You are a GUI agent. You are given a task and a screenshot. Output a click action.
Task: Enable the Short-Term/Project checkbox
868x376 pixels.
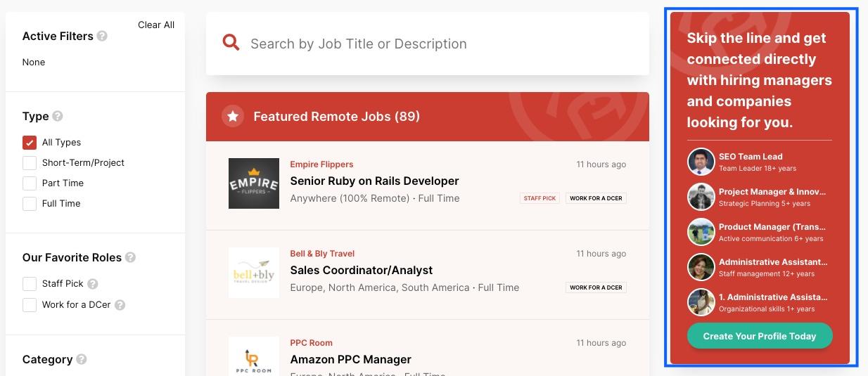30,163
